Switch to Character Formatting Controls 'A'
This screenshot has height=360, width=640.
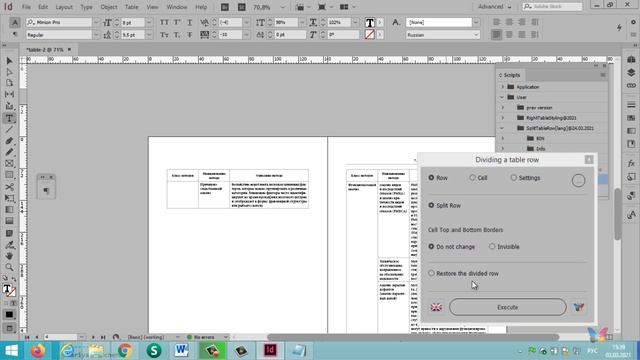click(15, 22)
